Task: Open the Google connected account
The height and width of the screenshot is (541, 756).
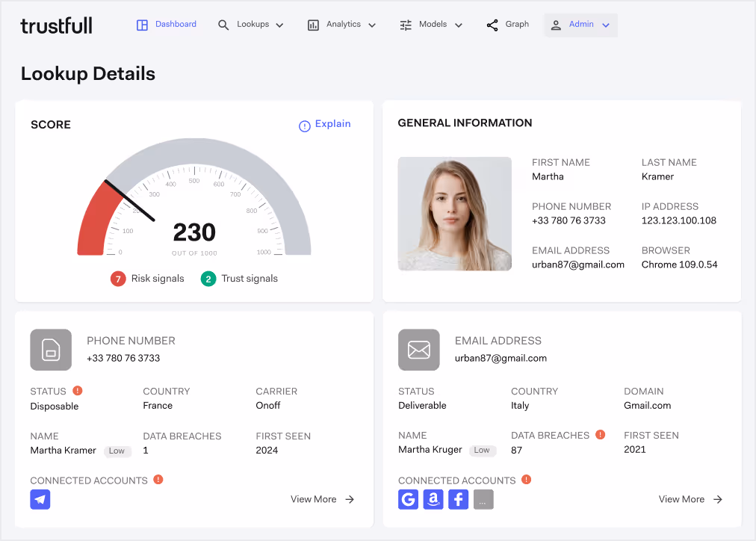Action: [408, 499]
